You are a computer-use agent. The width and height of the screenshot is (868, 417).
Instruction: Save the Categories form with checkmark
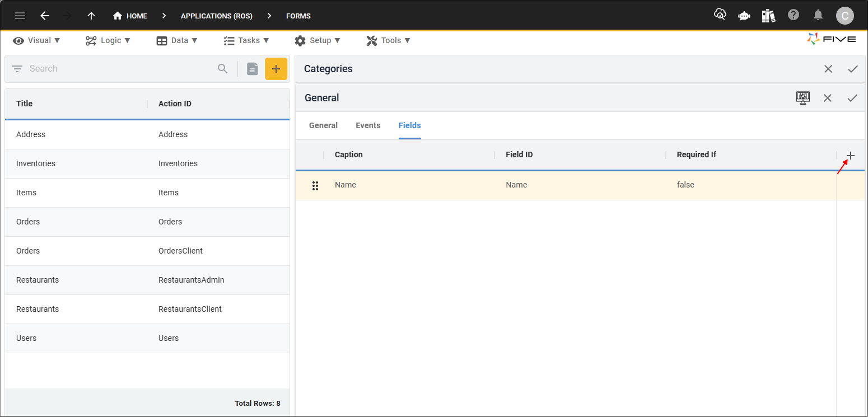click(x=853, y=69)
